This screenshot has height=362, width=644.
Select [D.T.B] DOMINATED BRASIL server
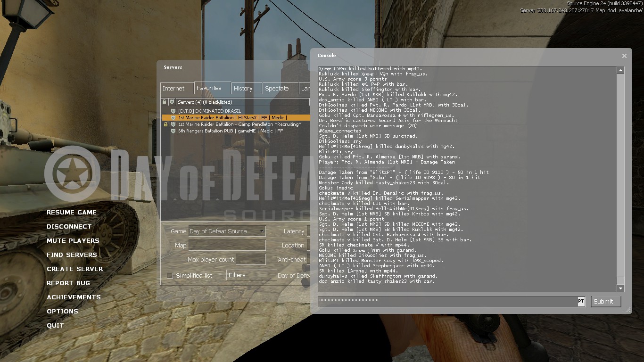(x=236, y=111)
